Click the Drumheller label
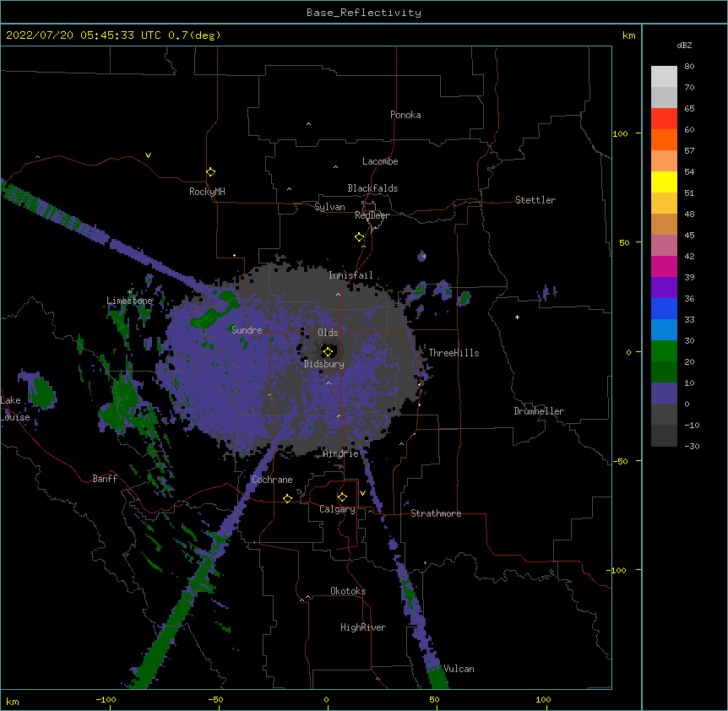The image size is (728, 711). click(539, 411)
